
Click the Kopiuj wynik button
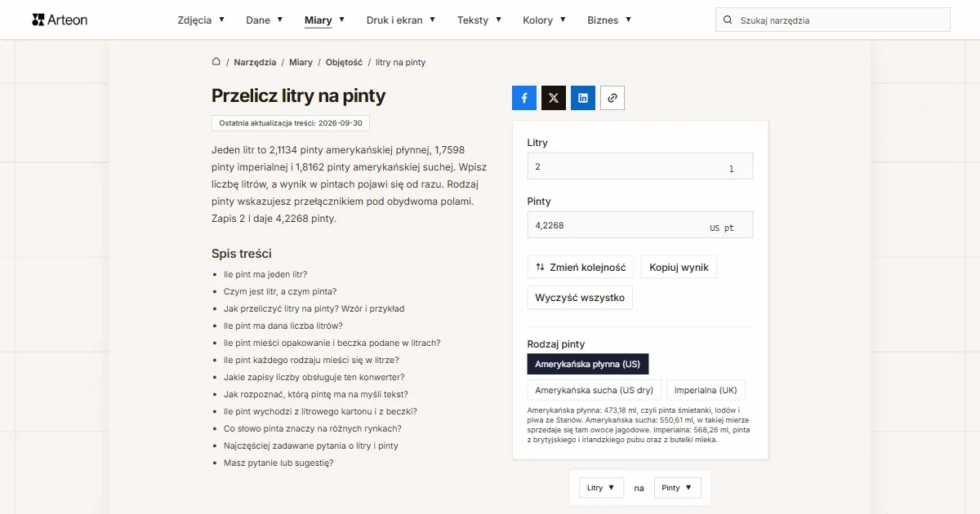coord(679,267)
